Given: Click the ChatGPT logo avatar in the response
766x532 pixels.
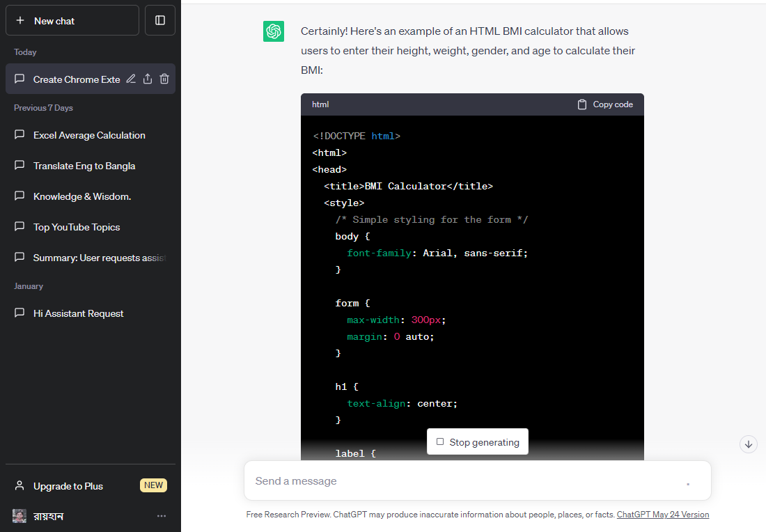Looking at the screenshot, I should coord(273,31).
